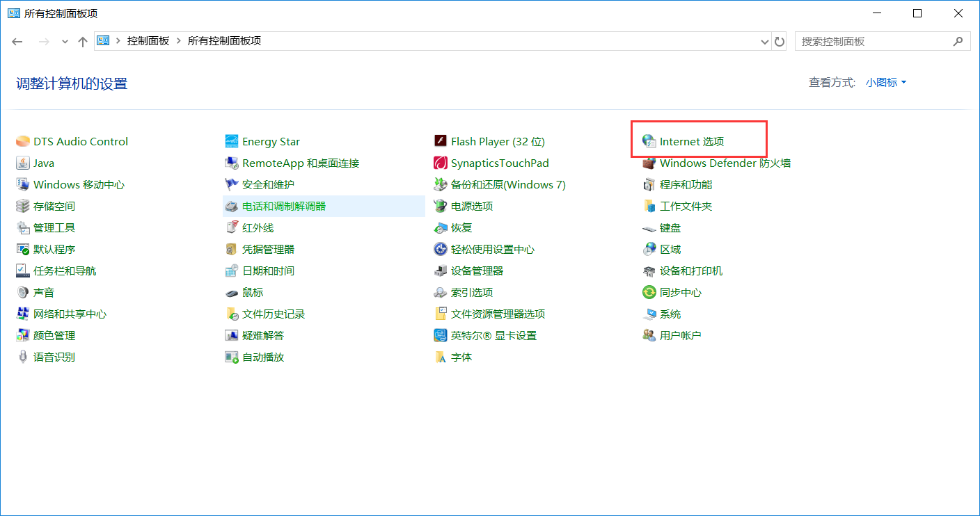980x516 pixels.
Task: Click the 网络和共享中心 icon
Action: tap(23, 314)
